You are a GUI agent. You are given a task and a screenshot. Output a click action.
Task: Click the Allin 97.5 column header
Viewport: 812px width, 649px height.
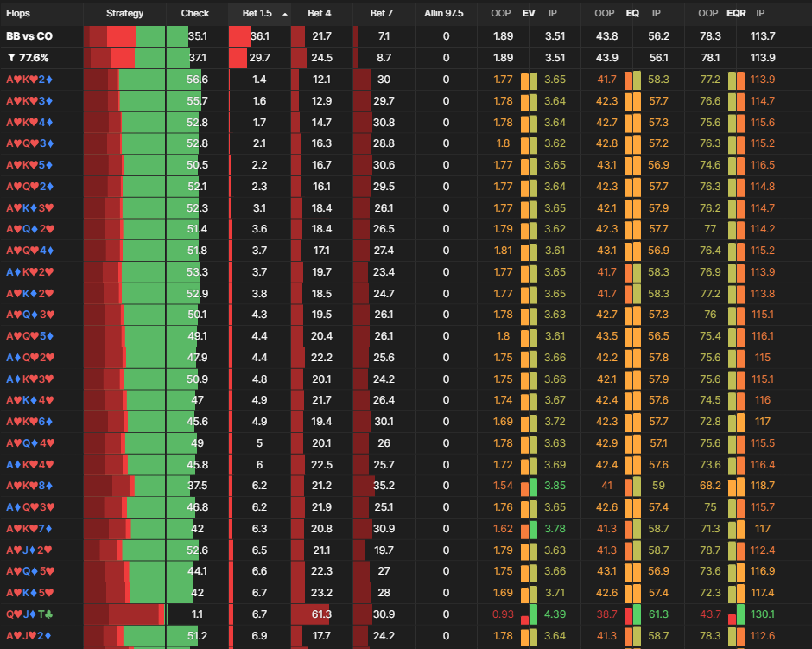(x=443, y=14)
